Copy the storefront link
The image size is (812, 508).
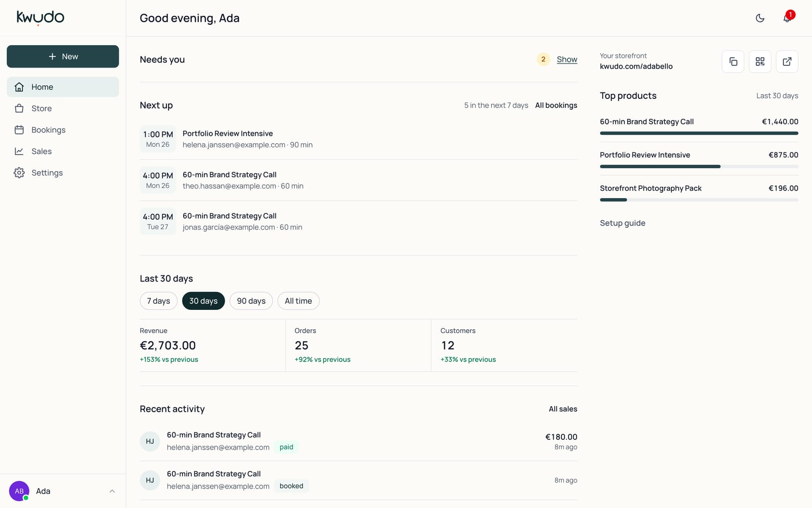733,61
